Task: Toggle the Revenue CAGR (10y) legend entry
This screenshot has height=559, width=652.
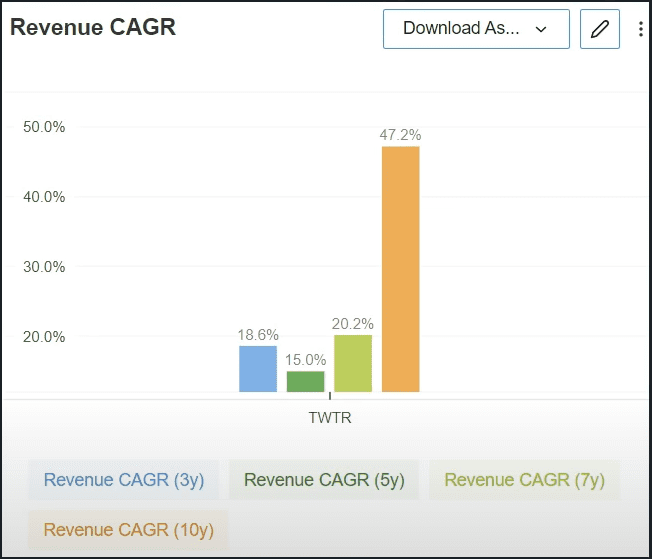Action: point(128,530)
